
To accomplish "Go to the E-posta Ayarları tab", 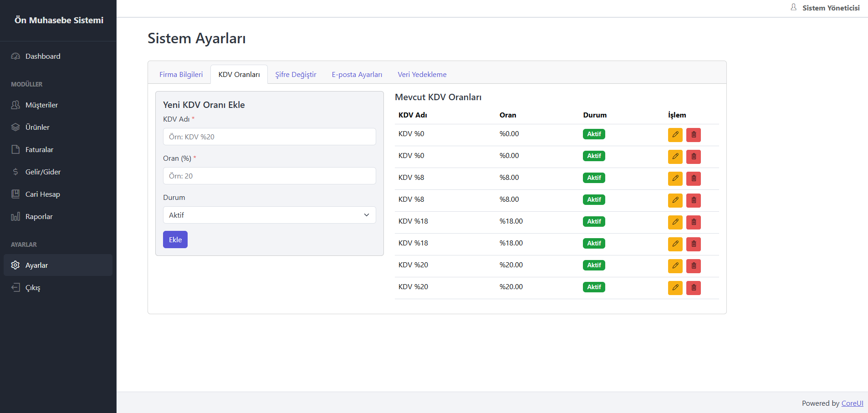I will click(x=357, y=75).
